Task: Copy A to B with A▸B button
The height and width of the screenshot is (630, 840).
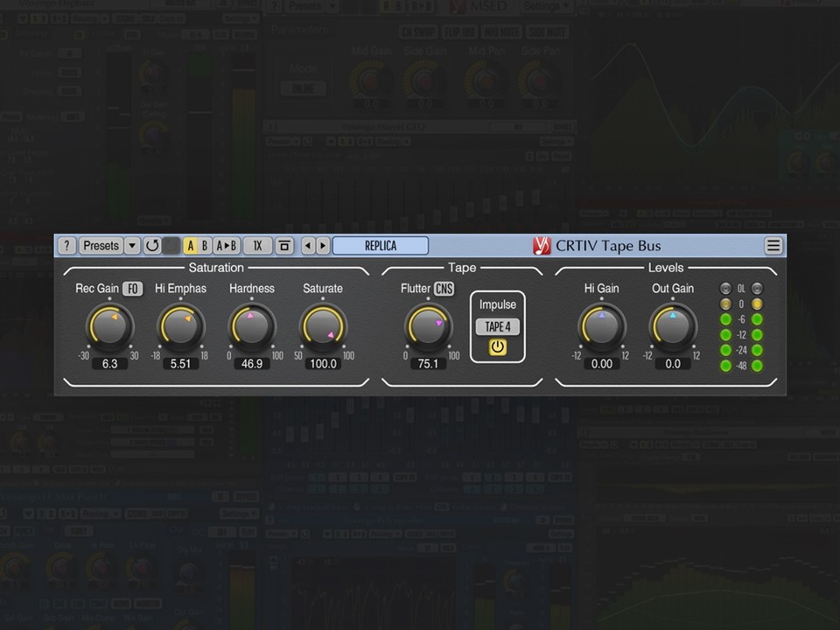Action: click(227, 246)
